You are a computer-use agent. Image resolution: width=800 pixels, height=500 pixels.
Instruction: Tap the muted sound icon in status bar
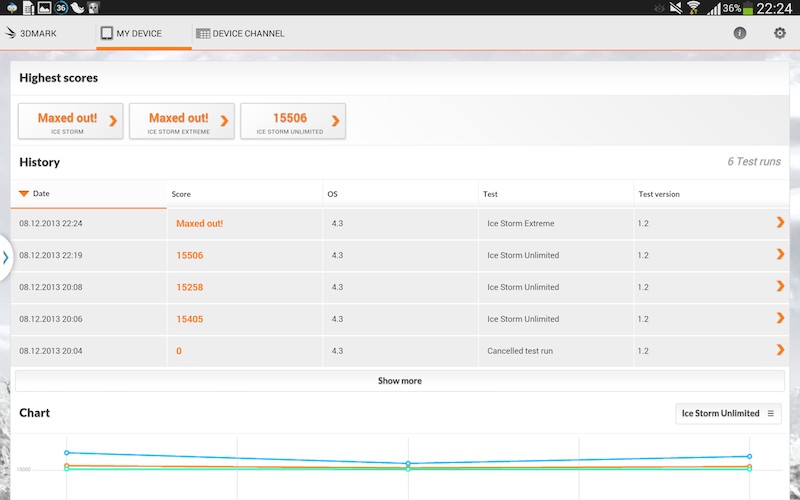click(x=676, y=8)
